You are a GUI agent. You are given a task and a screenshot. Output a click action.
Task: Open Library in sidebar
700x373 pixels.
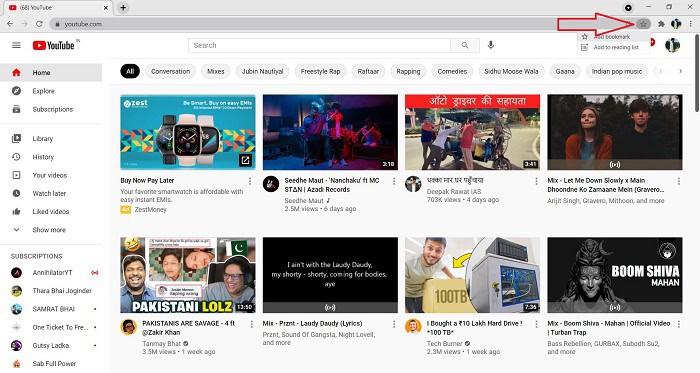pyautogui.click(x=51, y=139)
